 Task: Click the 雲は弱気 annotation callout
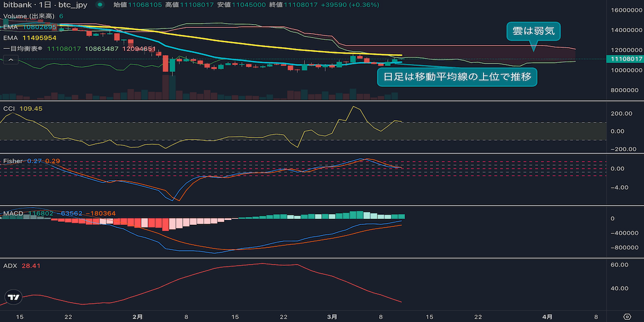pos(533,32)
